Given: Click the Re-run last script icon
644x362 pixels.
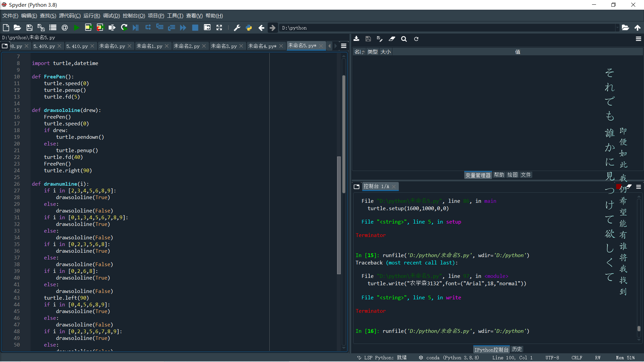Looking at the screenshot, I should pos(124,28).
